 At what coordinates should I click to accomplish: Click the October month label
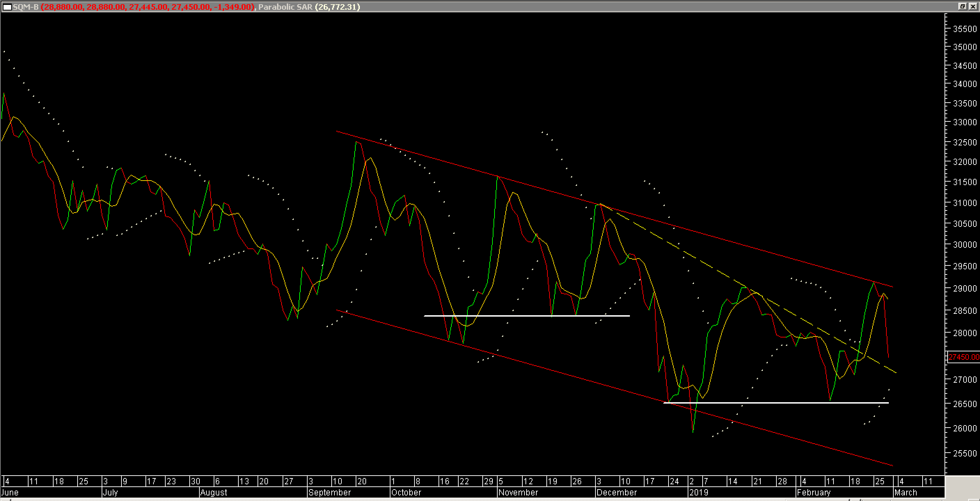406,492
